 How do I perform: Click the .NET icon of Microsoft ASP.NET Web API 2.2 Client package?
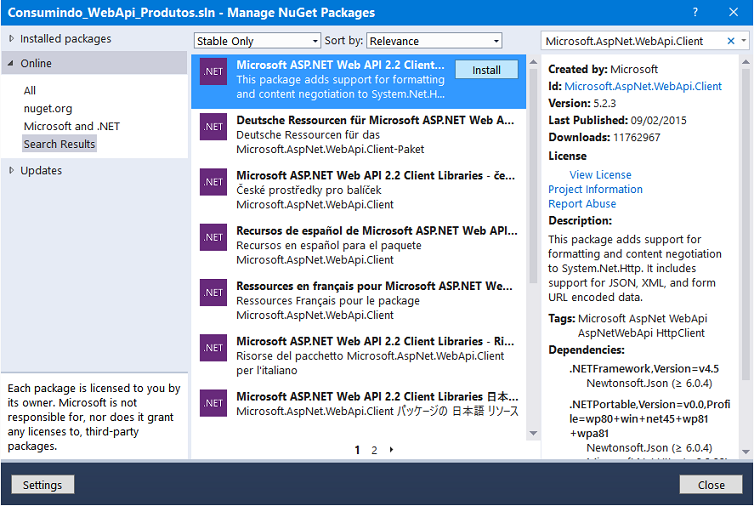(x=213, y=72)
